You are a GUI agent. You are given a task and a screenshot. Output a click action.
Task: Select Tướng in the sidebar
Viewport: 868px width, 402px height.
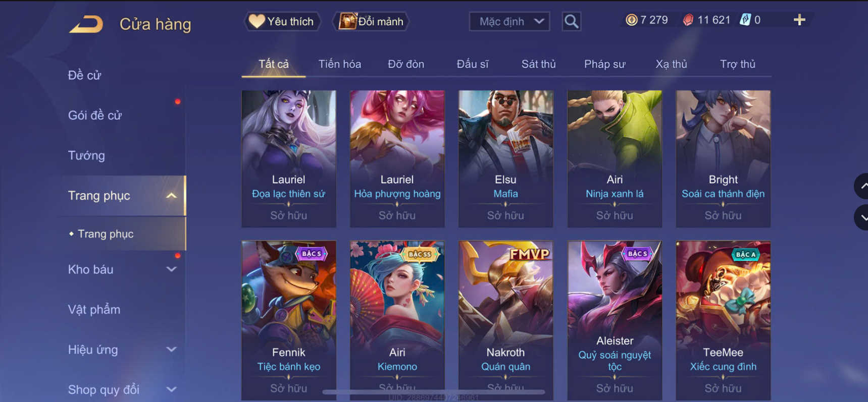[86, 155]
